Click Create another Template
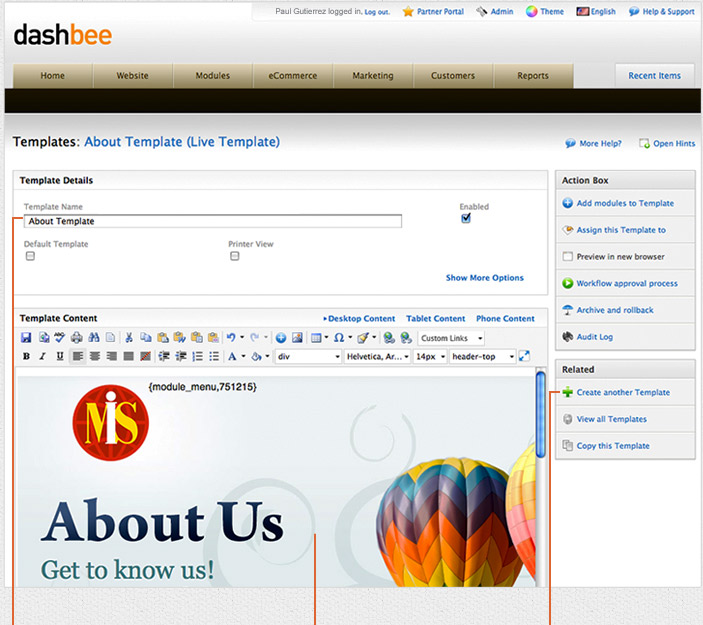 tap(623, 392)
